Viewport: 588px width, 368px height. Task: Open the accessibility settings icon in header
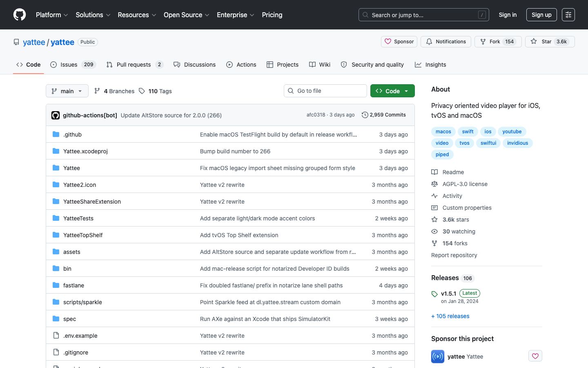click(568, 15)
